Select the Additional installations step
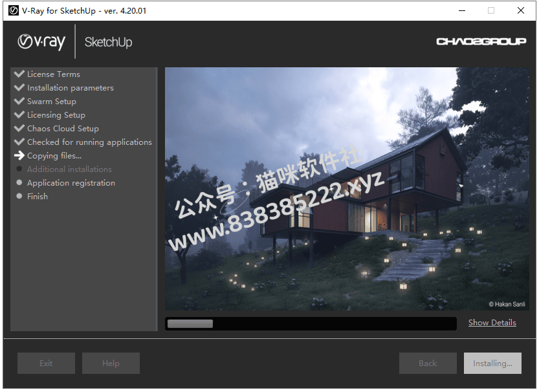Screen dimensions: 539x392 point(69,169)
